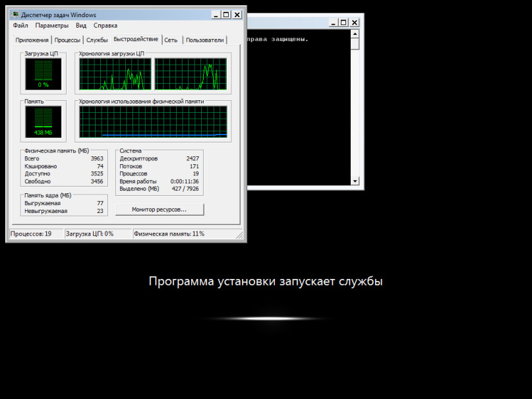Viewport: 532px width, 399px height.
Task: Click the command prompt scrollbar down arrow
Action: coord(355,181)
